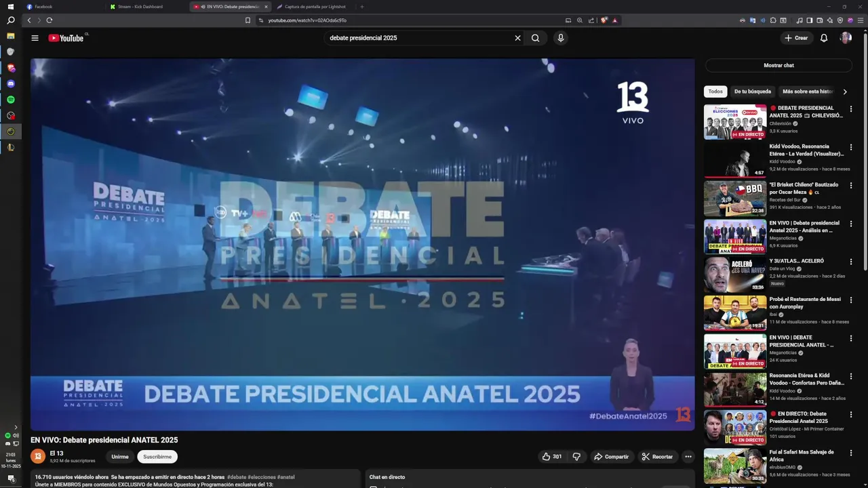
Task: Mute the tab via speaker icon
Action: (203, 7)
